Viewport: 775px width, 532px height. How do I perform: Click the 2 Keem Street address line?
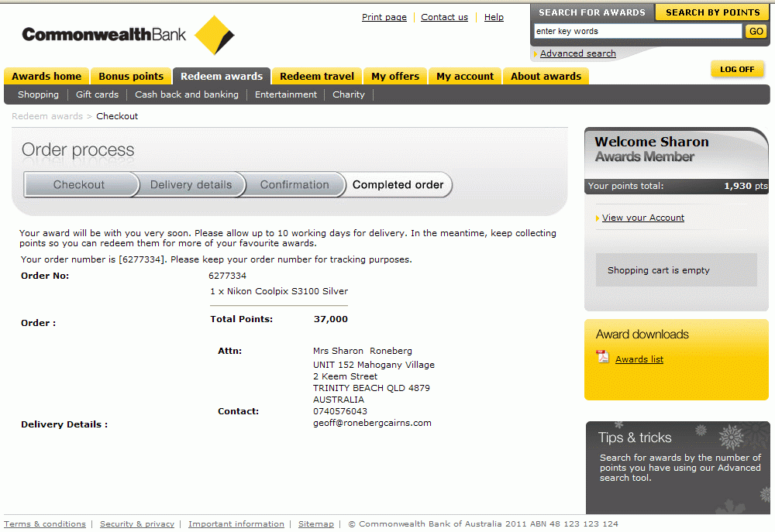tap(345, 376)
